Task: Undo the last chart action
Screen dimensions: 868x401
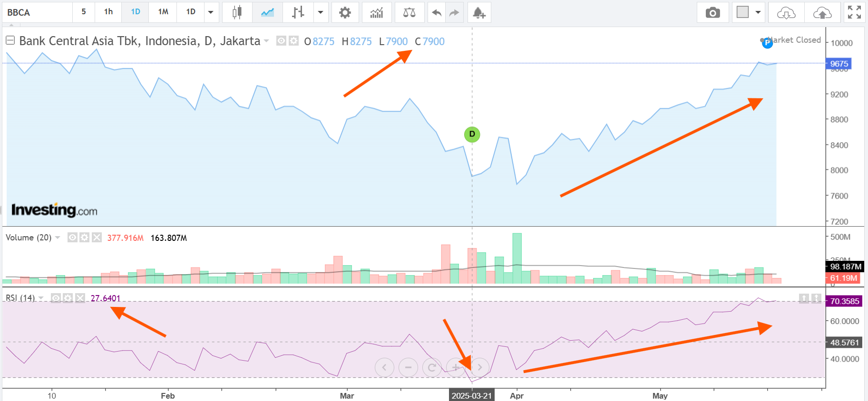Action: [x=436, y=12]
